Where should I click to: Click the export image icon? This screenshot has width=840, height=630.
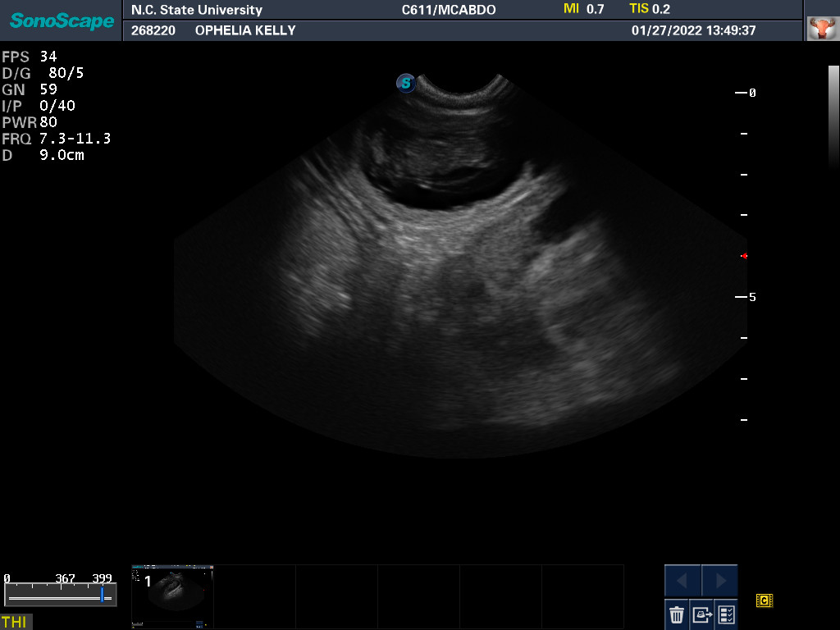tap(701, 614)
